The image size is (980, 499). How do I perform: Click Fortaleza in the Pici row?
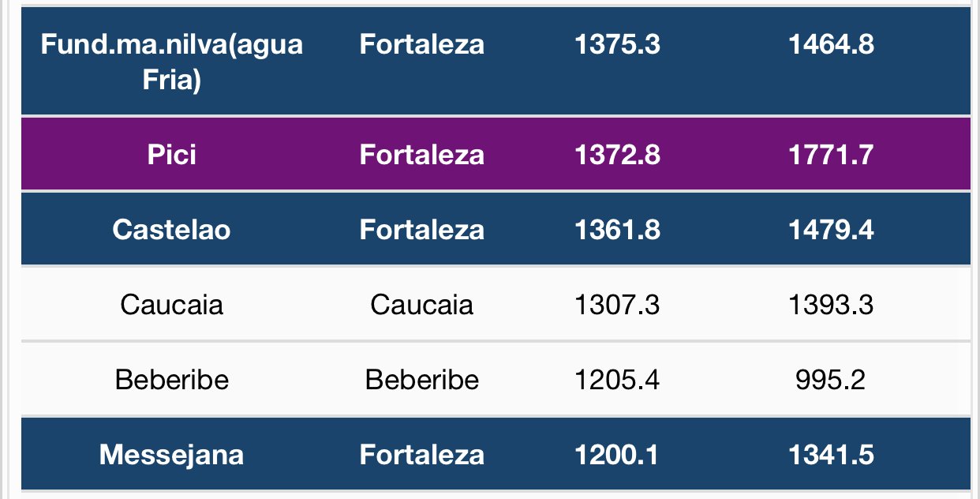point(421,154)
